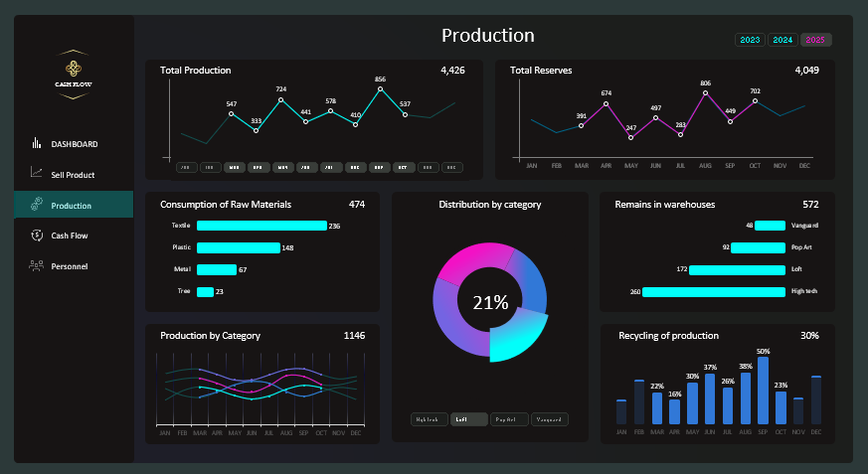Click the Personnel people icon
The image size is (868, 474).
click(36, 265)
